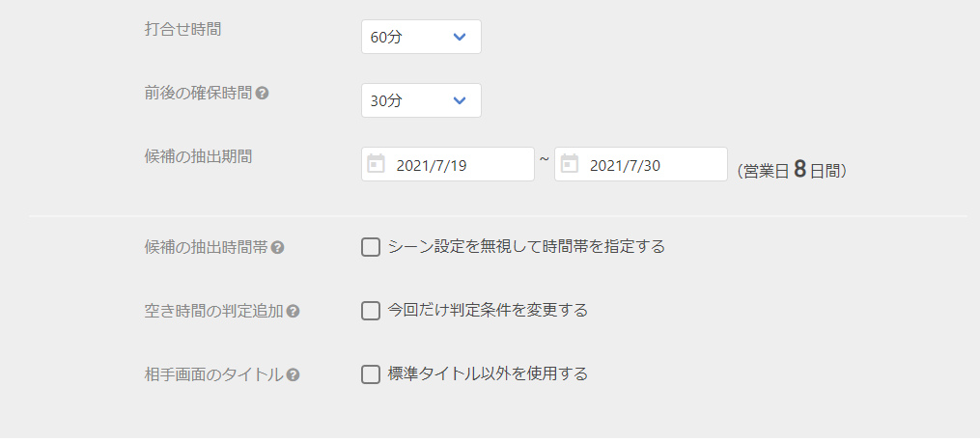Click the 前後の確保時間 label text
The width and height of the screenshot is (980, 442).
coord(198,94)
